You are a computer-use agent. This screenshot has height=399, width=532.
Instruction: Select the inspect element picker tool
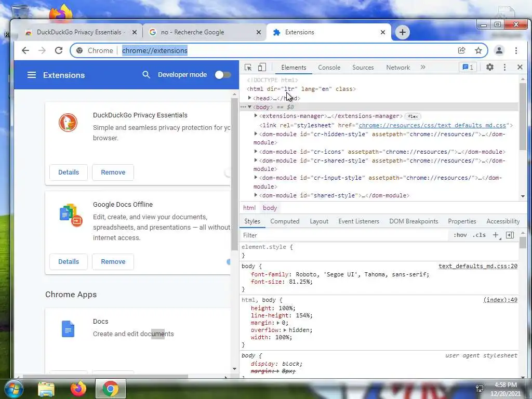point(248,67)
